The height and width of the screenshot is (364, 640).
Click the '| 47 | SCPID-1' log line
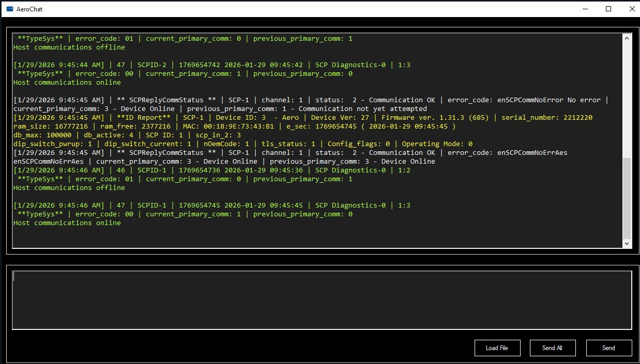click(x=212, y=205)
